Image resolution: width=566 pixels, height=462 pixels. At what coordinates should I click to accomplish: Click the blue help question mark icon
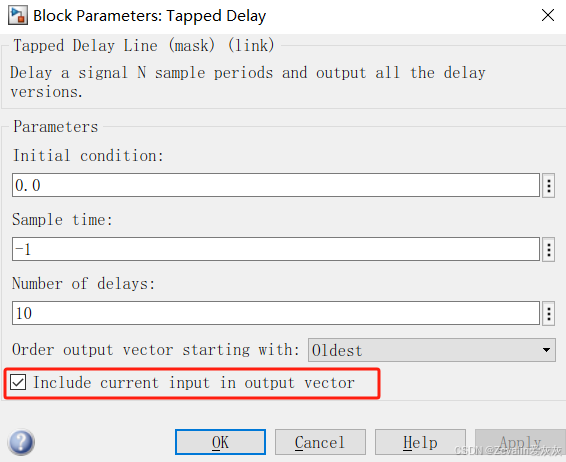click(21, 442)
